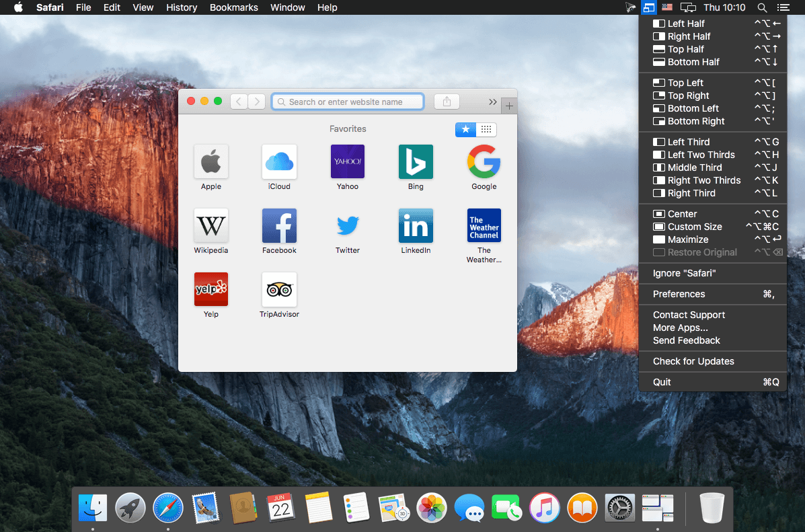
Task: Open Safari compass icon in Dock
Action: [x=168, y=508]
